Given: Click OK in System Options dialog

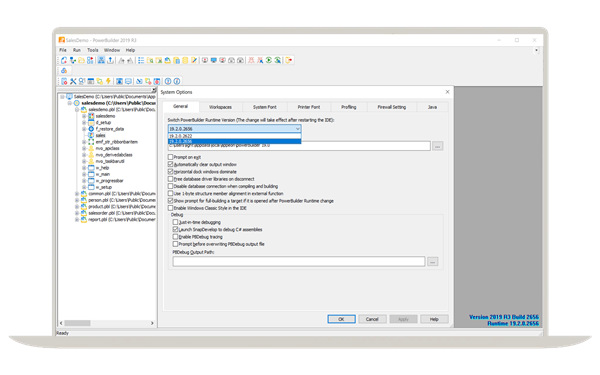Looking at the screenshot, I should coord(341,319).
